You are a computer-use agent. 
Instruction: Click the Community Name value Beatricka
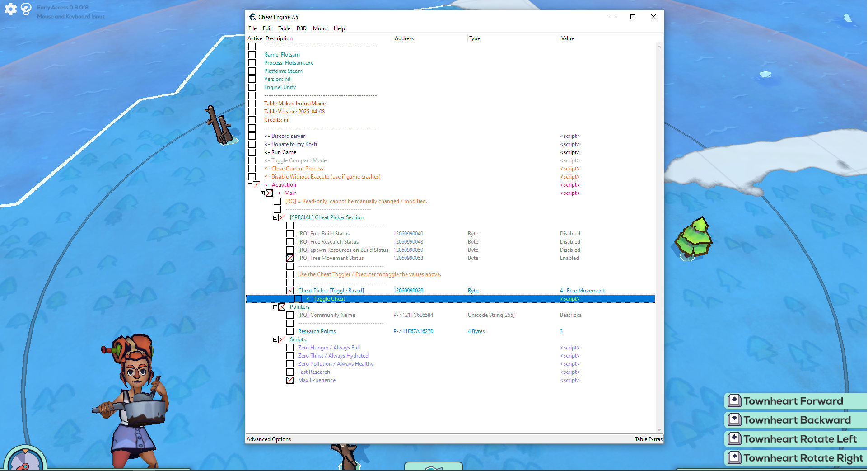tap(571, 315)
